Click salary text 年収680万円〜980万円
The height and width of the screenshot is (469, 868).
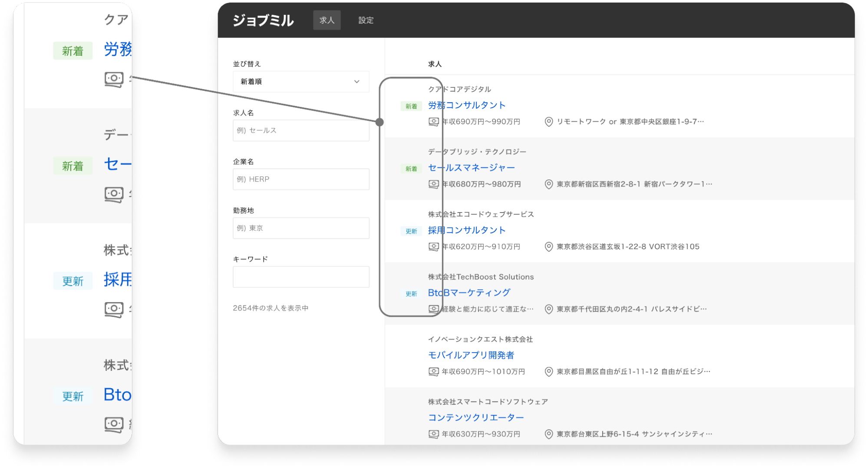point(481,184)
